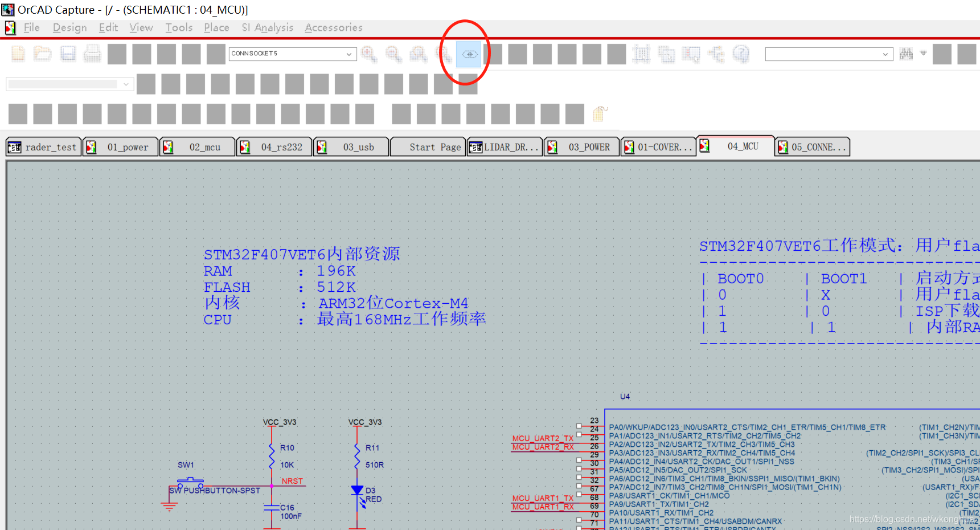Open the SI Analysis menu
This screenshot has width=980, height=530.
[x=268, y=27]
